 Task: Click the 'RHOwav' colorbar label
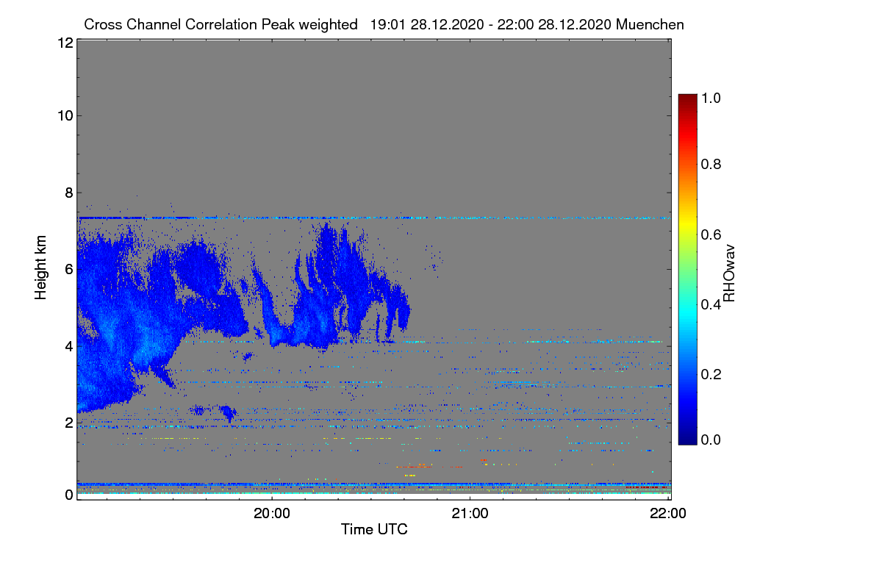(729, 273)
